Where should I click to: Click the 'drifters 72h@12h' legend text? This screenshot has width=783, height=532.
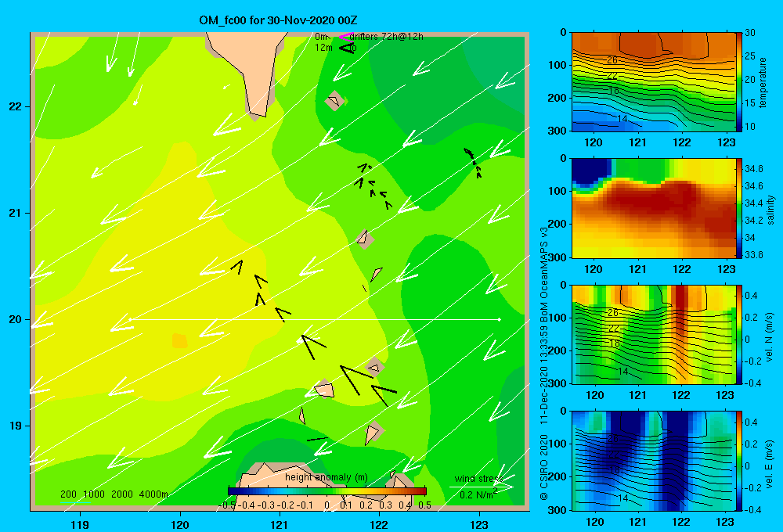click(x=386, y=37)
